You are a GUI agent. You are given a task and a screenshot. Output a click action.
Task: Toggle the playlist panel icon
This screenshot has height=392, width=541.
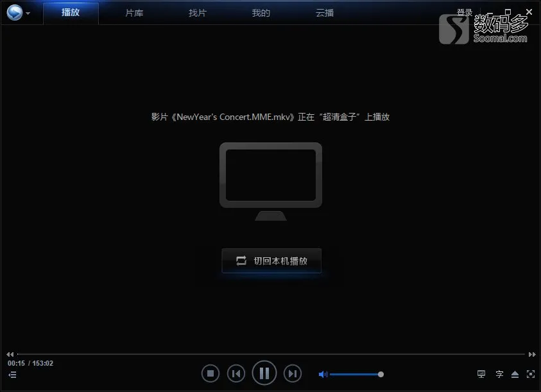tap(12, 375)
